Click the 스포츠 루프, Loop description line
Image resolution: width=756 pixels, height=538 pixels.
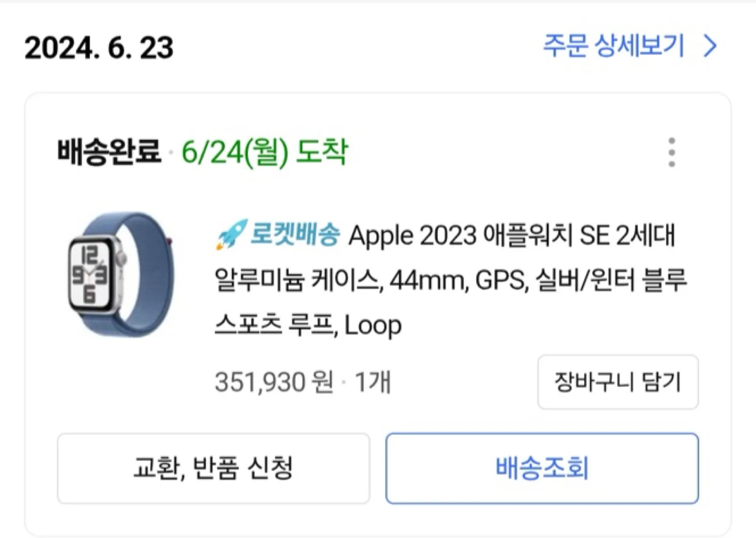308,325
